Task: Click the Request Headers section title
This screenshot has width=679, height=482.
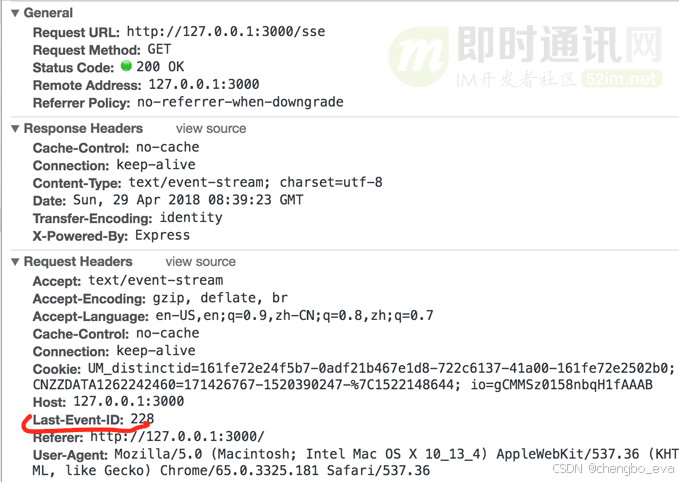Action: pyautogui.click(x=78, y=262)
